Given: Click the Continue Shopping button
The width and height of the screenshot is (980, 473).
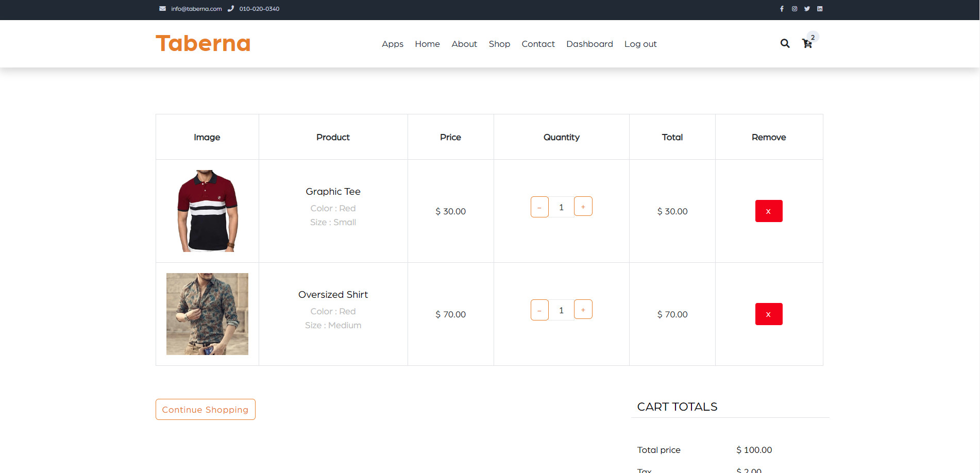Looking at the screenshot, I should pos(205,409).
